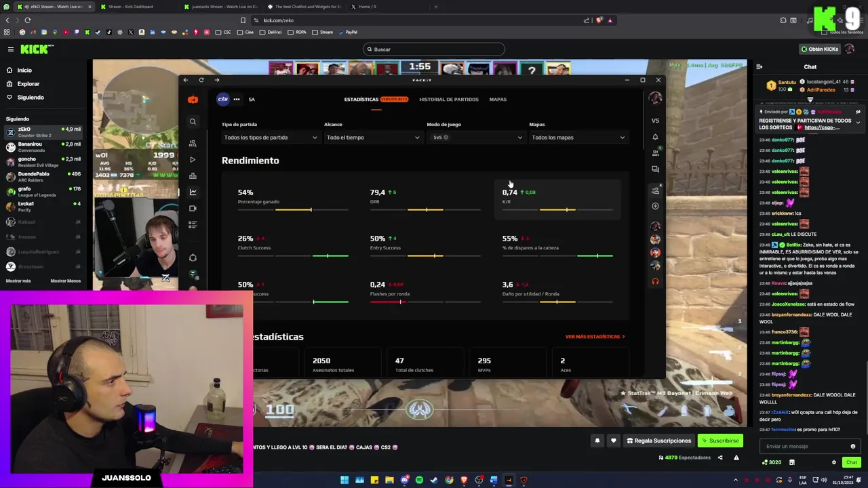Open FACEIT rankings bar-chart icon
868x488 pixels.
tap(193, 176)
